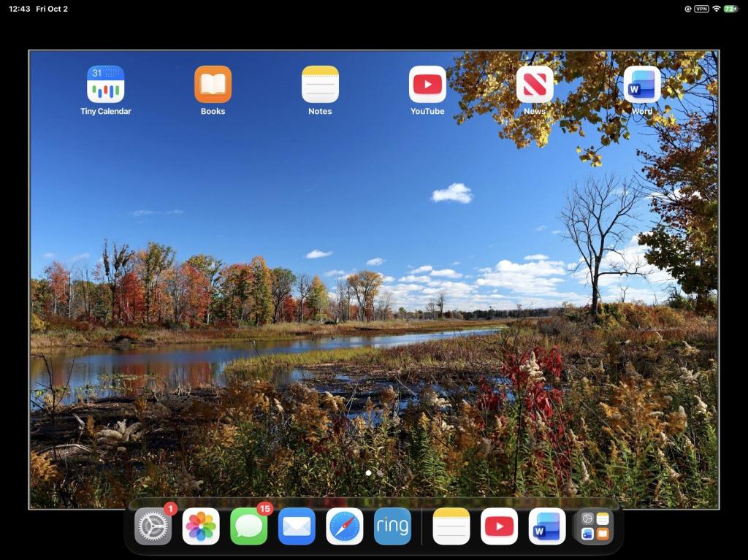
Task: Open the Mail app in dock
Action: pos(297,526)
